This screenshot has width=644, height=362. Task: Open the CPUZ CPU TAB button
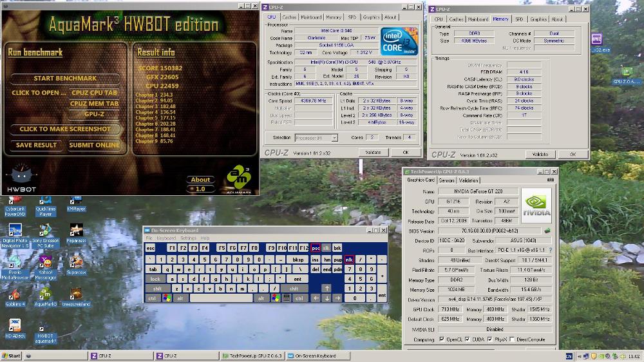(x=94, y=93)
